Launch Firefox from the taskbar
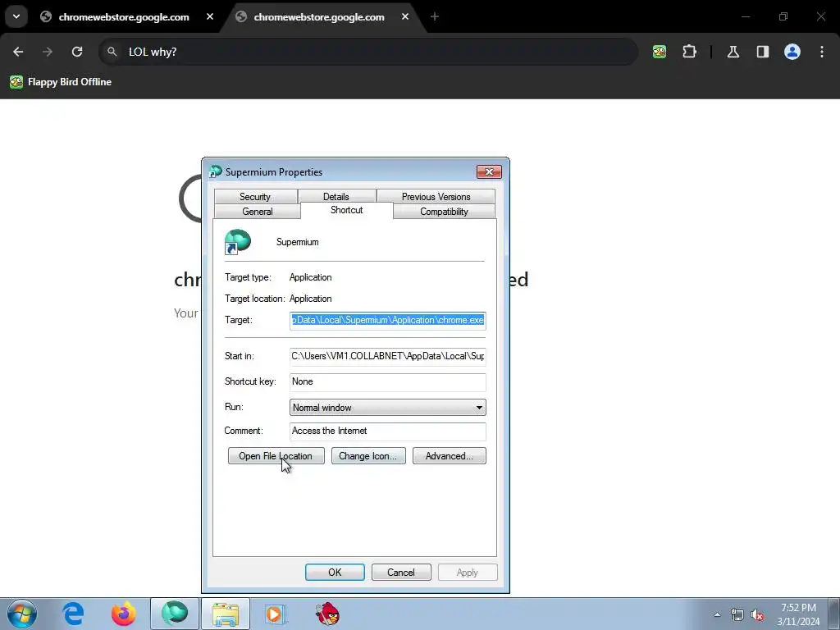840x630 pixels. point(124,614)
